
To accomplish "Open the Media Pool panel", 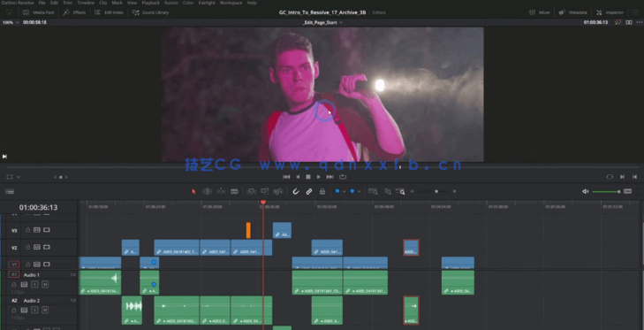I will point(38,12).
